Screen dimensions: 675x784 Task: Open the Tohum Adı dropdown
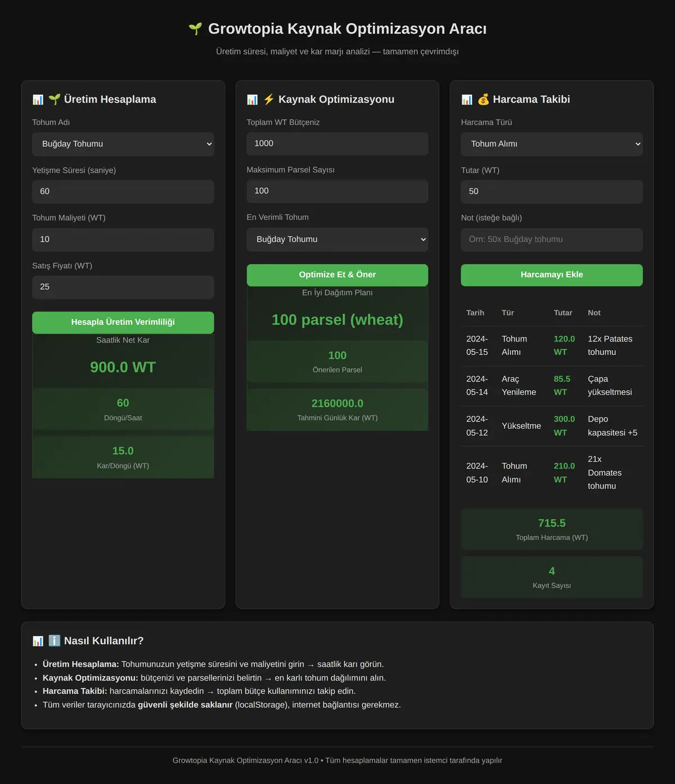click(123, 144)
